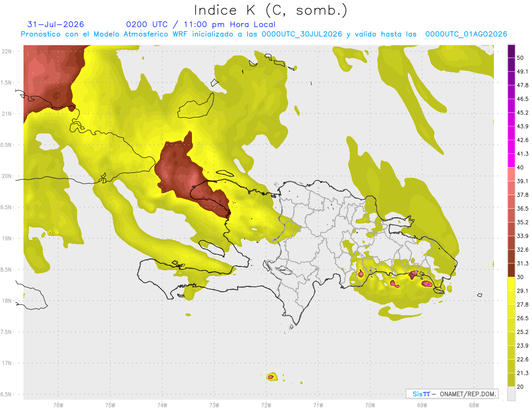Image resolution: width=532 pixels, height=411 pixels.
Task: Select the date text "31-Jul-2026"
Action: (x=56, y=24)
